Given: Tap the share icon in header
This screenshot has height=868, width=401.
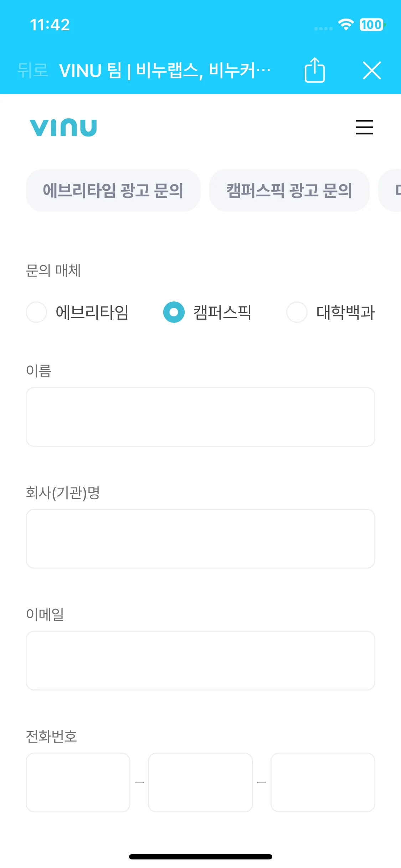Looking at the screenshot, I should point(315,70).
